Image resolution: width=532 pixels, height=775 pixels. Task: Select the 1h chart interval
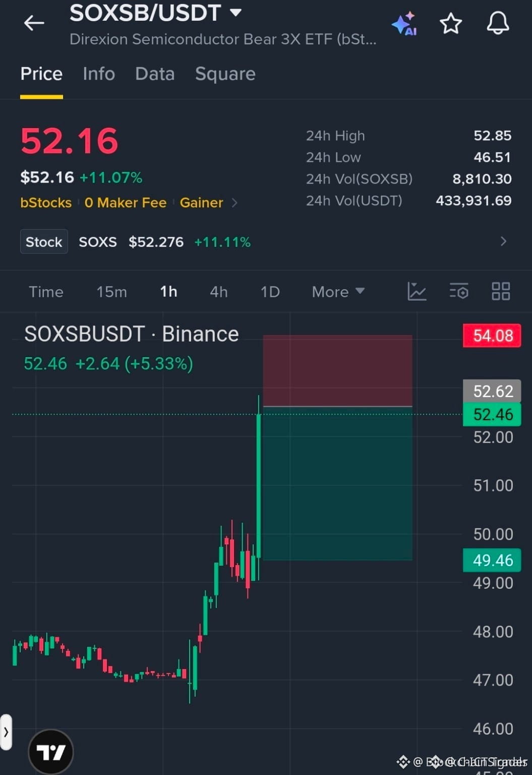(168, 292)
